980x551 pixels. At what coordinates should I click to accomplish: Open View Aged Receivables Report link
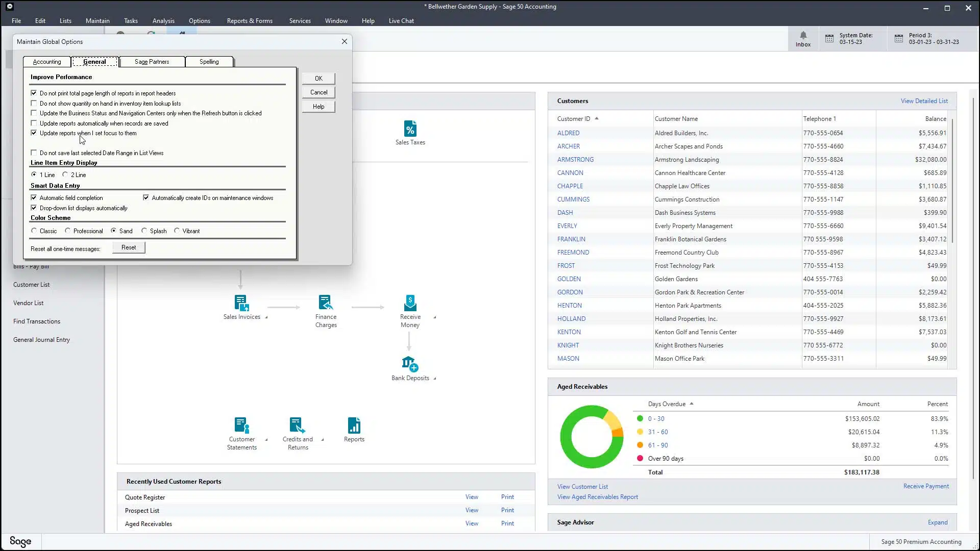click(597, 497)
